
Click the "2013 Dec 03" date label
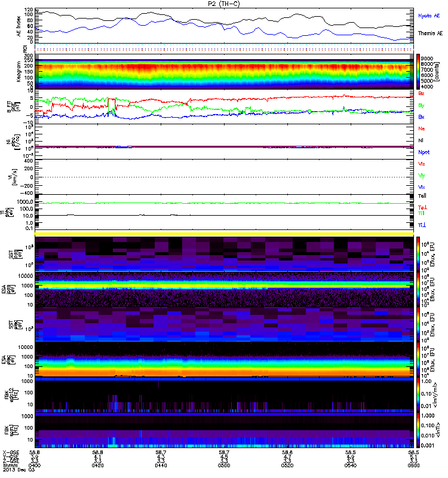pyautogui.click(x=19, y=470)
